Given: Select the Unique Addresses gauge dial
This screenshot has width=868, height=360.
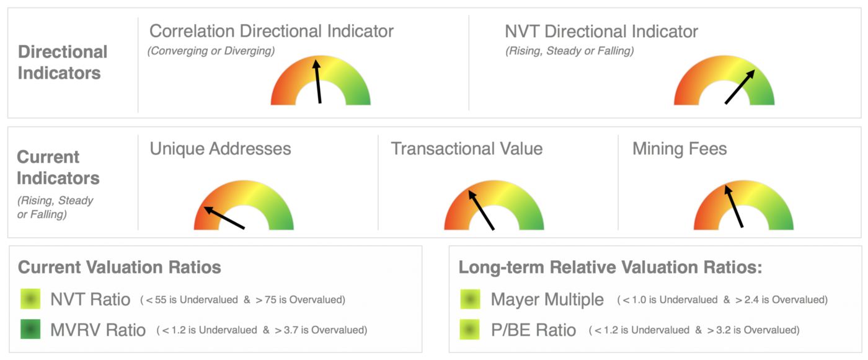Looking at the screenshot, I should 244,205.
